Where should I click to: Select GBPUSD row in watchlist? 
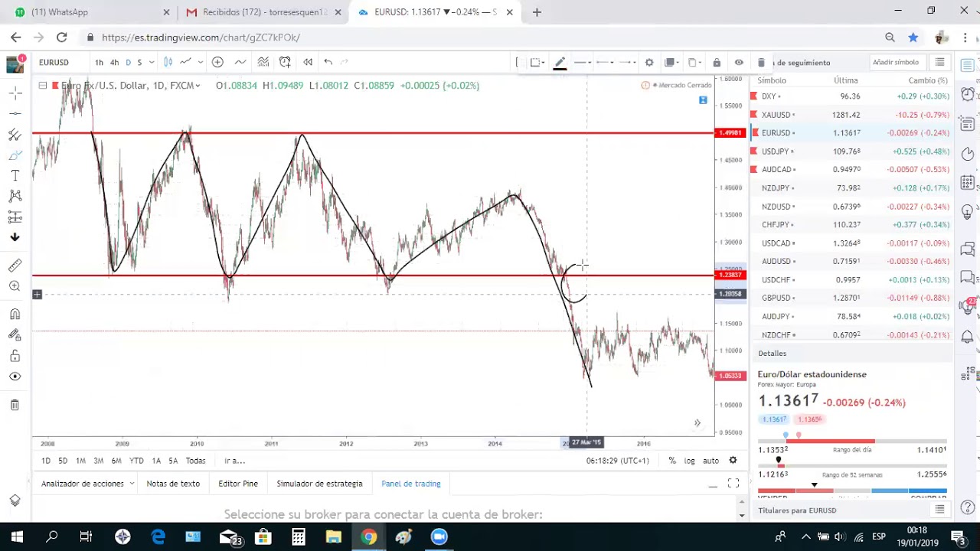coord(851,298)
